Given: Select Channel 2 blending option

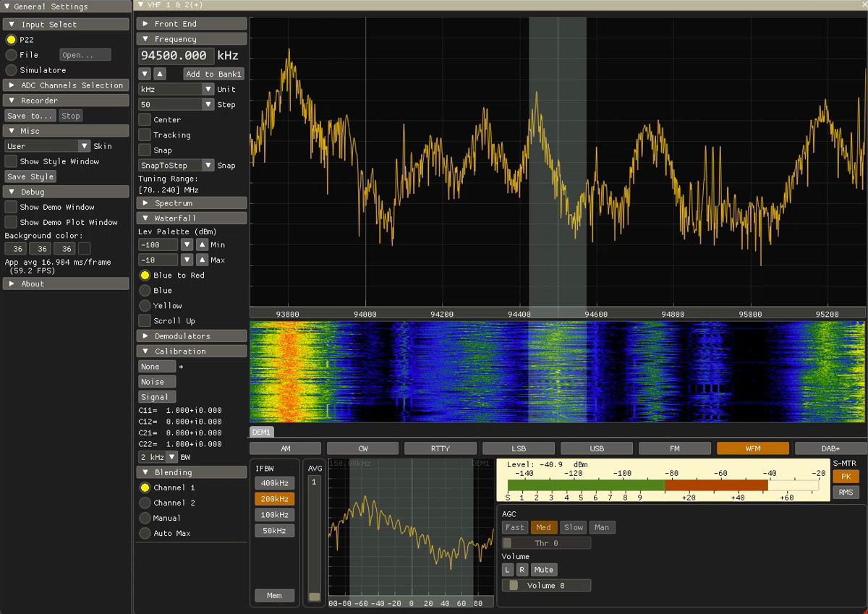Looking at the screenshot, I should pyautogui.click(x=145, y=503).
